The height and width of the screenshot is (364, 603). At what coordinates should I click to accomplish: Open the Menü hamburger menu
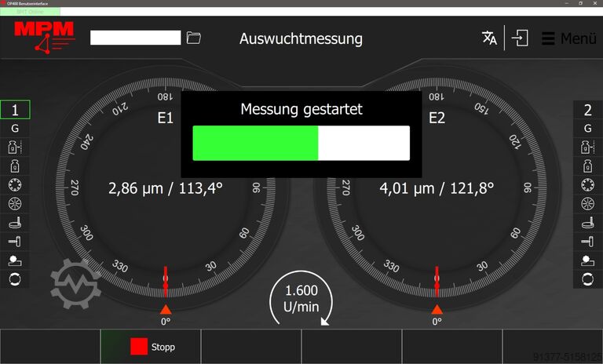tap(568, 38)
